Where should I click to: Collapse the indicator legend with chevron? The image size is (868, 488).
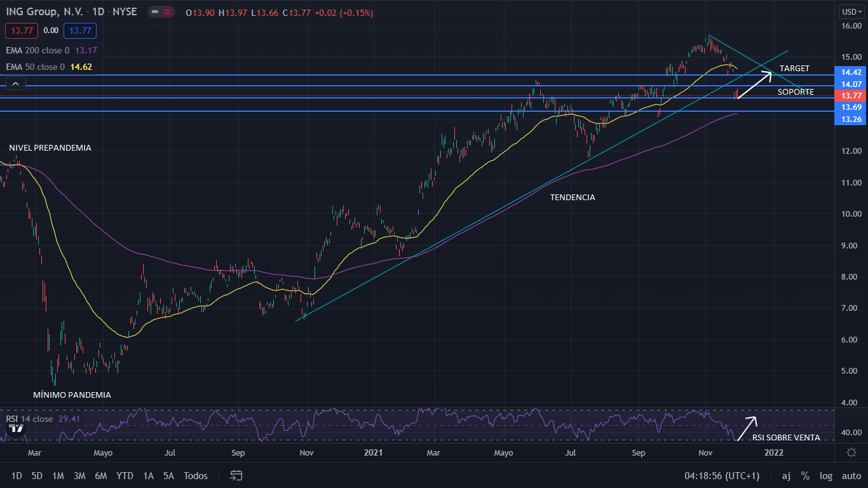click(x=15, y=83)
